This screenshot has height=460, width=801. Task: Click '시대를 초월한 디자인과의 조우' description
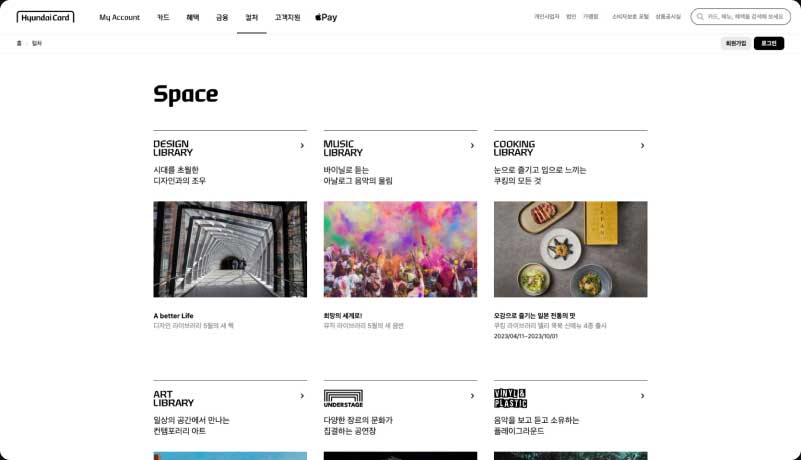[x=179, y=175]
